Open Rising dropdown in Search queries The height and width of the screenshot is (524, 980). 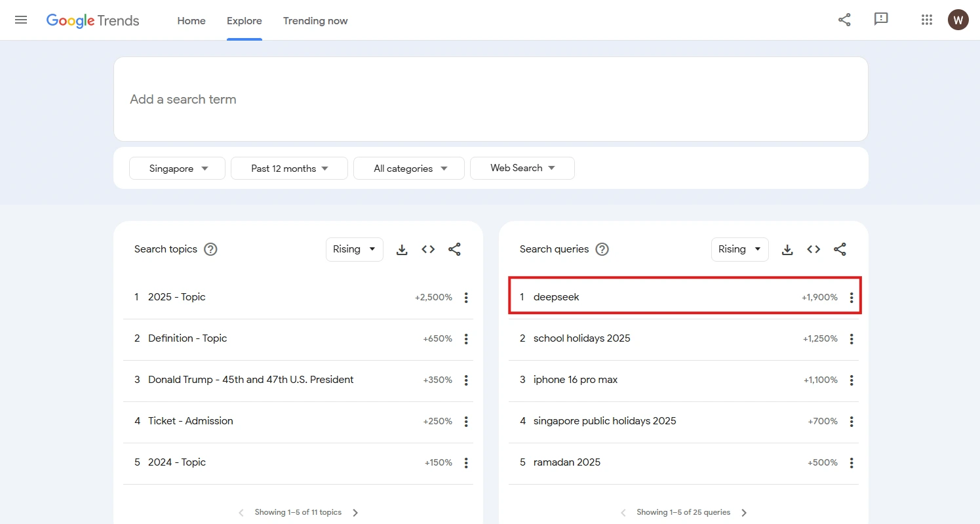pos(739,249)
